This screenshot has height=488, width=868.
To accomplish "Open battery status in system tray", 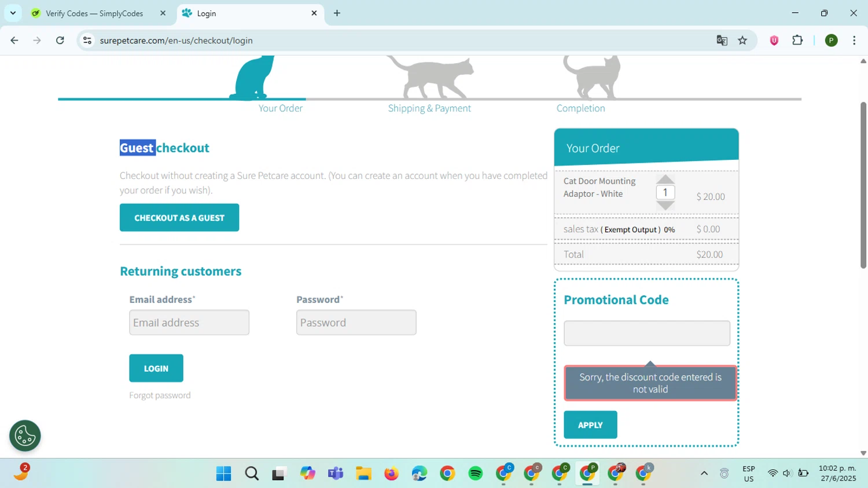I will click(803, 474).
